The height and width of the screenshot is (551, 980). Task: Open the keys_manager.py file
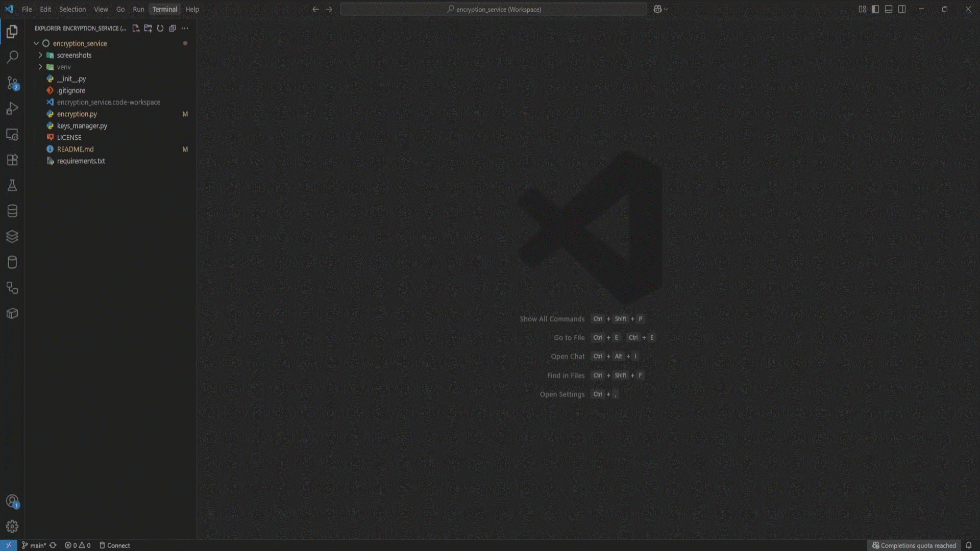[x=82, y=126]
